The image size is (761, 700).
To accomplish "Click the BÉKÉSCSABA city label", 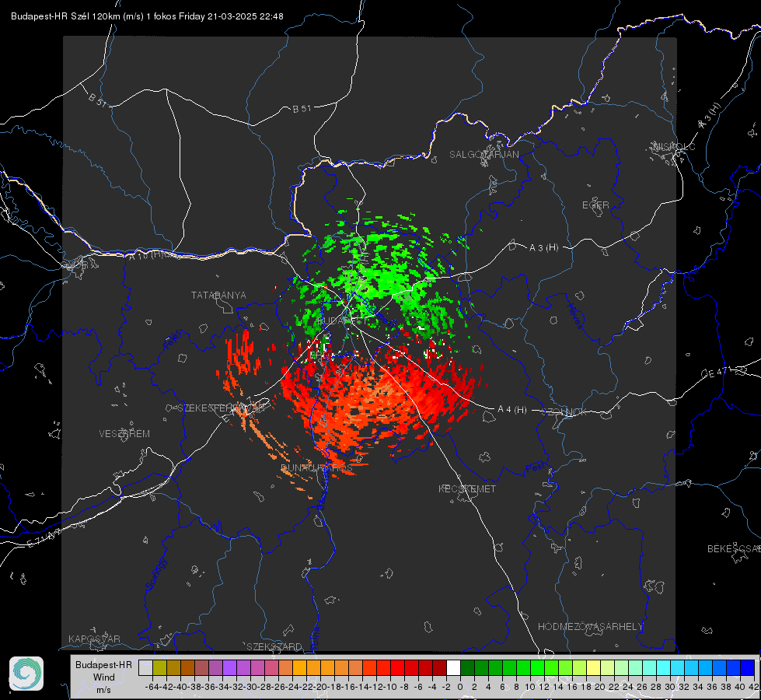I will 734,549.
